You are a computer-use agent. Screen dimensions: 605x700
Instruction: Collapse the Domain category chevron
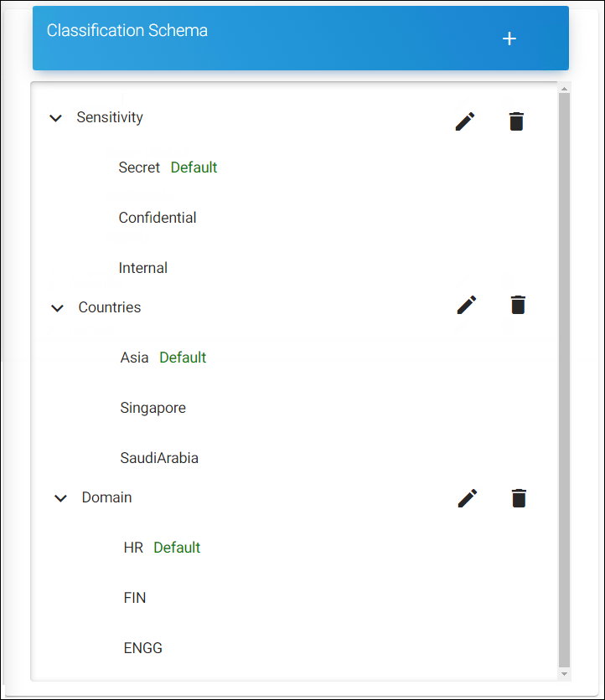[60, 498]
